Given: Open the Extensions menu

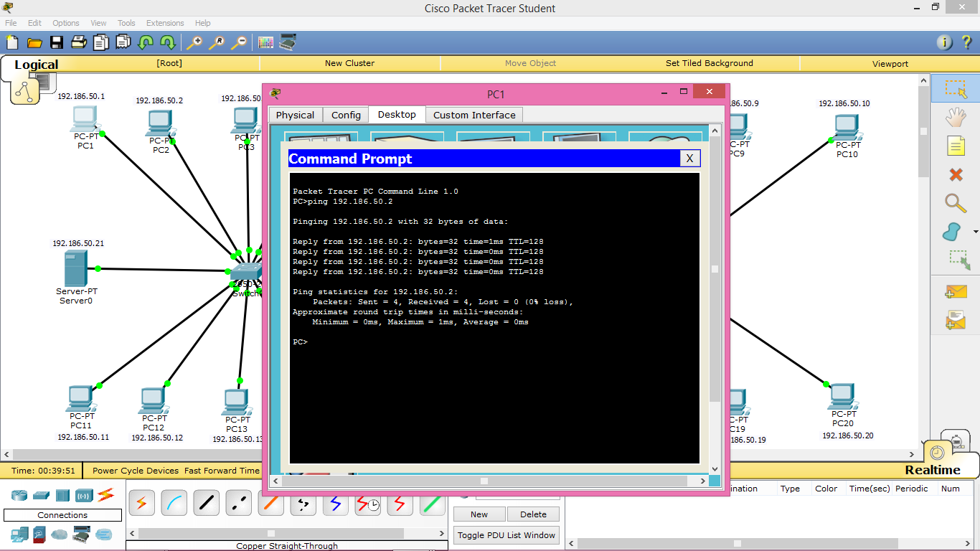Looking at the screenshot, I should click(x=165, y=22).
